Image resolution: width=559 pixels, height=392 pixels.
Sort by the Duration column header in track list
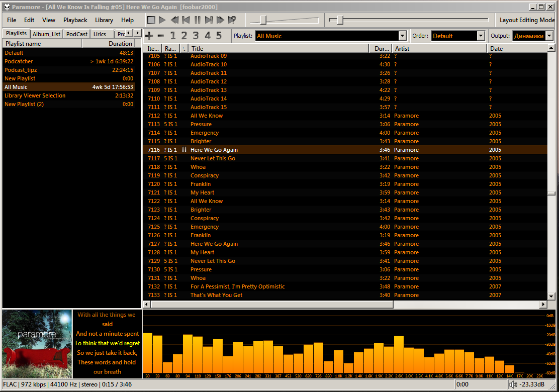(381, 48)
